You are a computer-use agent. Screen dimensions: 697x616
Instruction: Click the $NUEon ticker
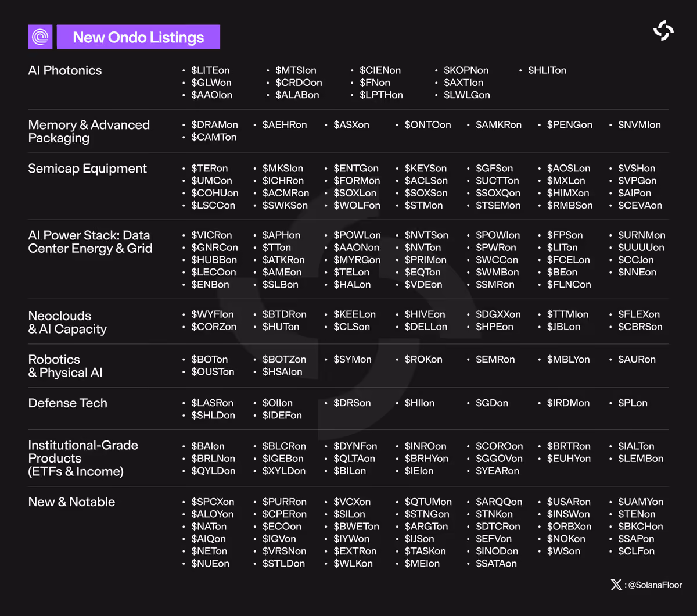210,564
